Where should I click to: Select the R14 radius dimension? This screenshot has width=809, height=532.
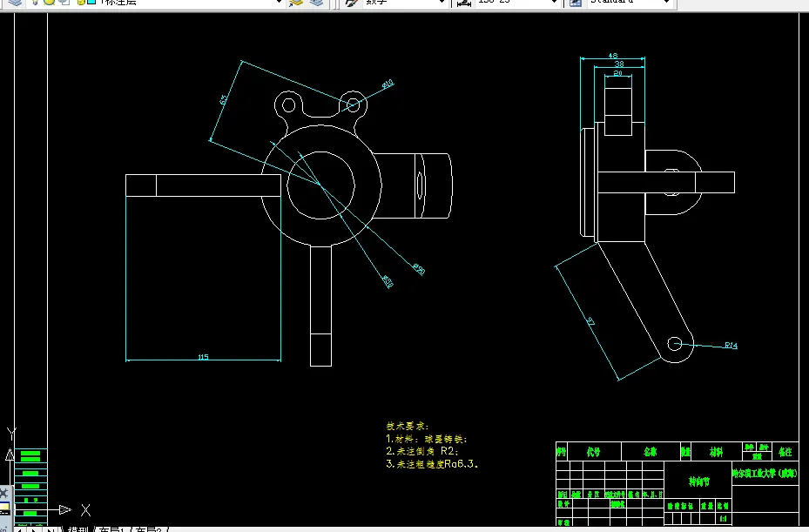pyautogui.click(x=731, y=346)
